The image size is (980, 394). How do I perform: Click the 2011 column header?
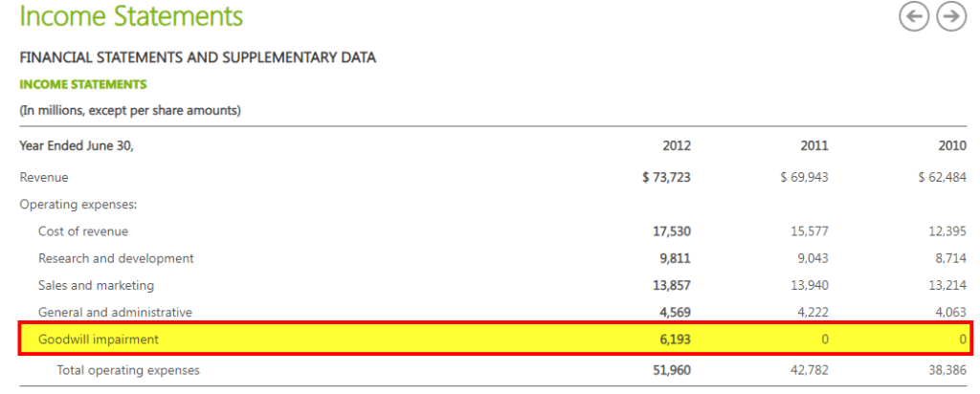814,145
